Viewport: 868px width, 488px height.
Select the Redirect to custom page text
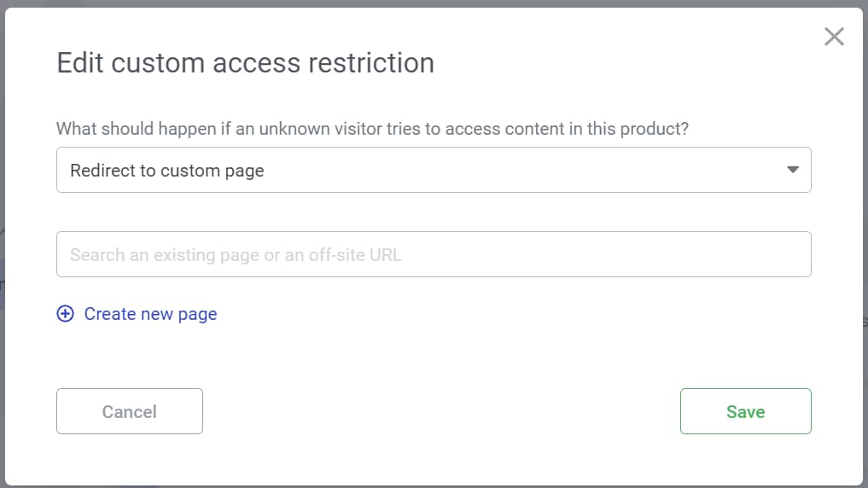(x=167, y=171)
